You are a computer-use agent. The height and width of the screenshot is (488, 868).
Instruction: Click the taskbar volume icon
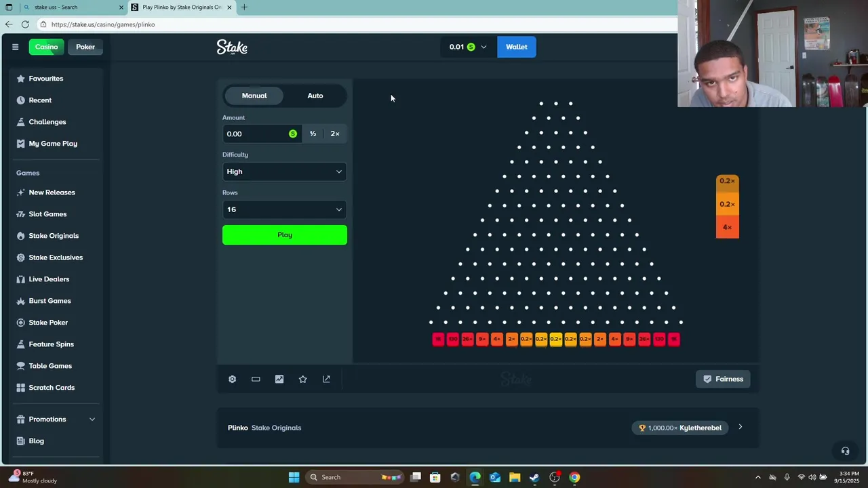tap(812, 477)
